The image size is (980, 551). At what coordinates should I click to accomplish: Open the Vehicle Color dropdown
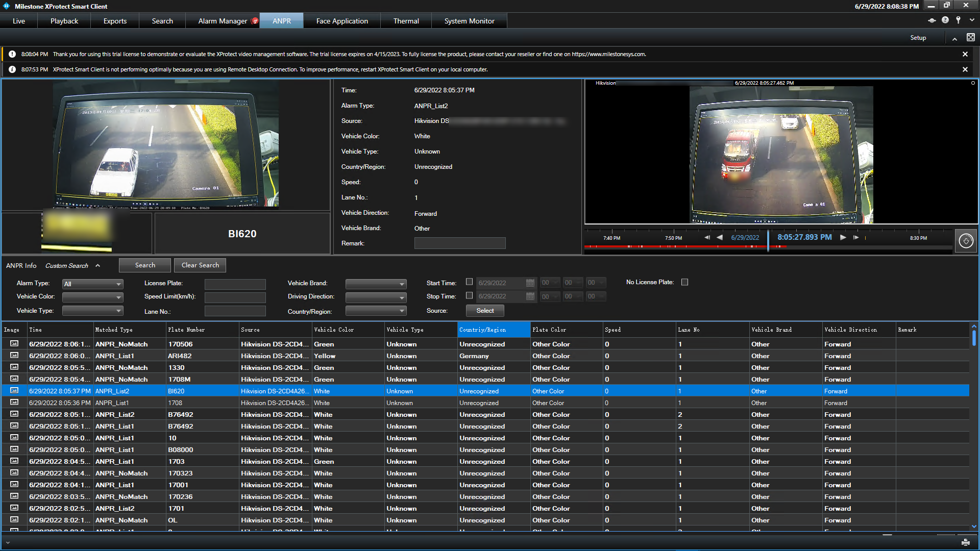[93, 297]
